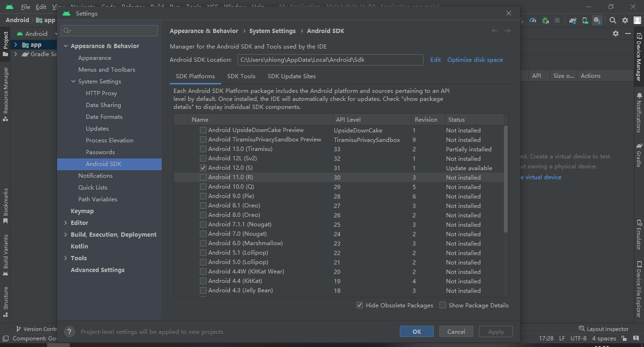Open the Bookmarks side tool window
The height and width of the screenshot is (347, 644).
click(5, 206)
